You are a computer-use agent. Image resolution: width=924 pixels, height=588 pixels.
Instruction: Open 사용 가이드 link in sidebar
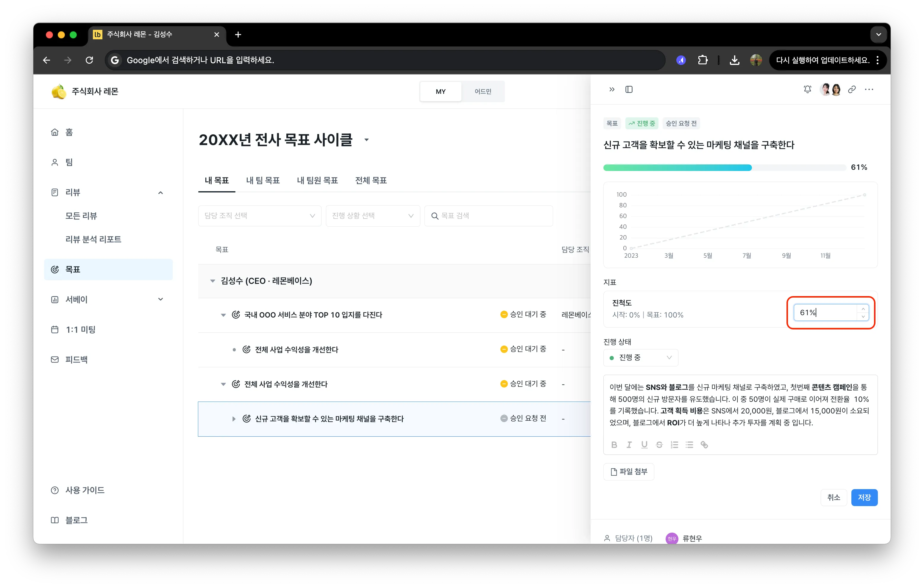click(108, 491)
